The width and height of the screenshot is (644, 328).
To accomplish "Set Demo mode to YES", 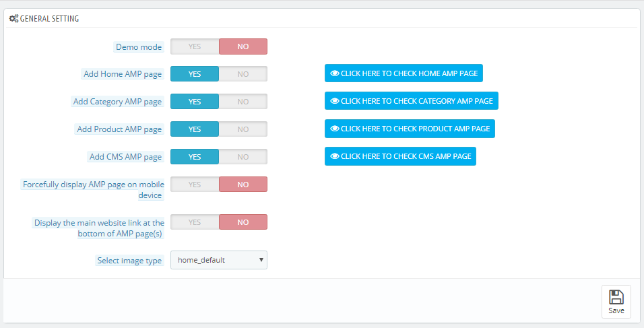I will [195, 46].
